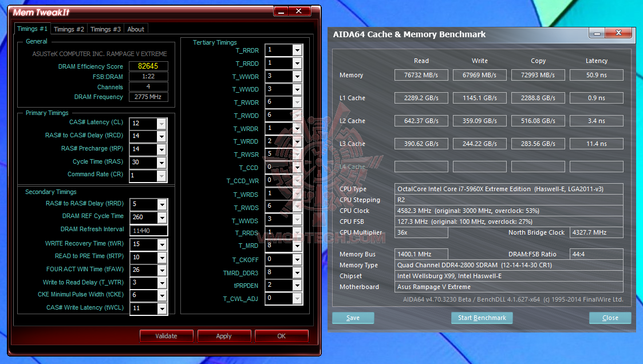Open the T_RRDR tertiary timing dropdown
This screenshot has height=364, width=643.
pyautogui.click(x=297, y=50)
